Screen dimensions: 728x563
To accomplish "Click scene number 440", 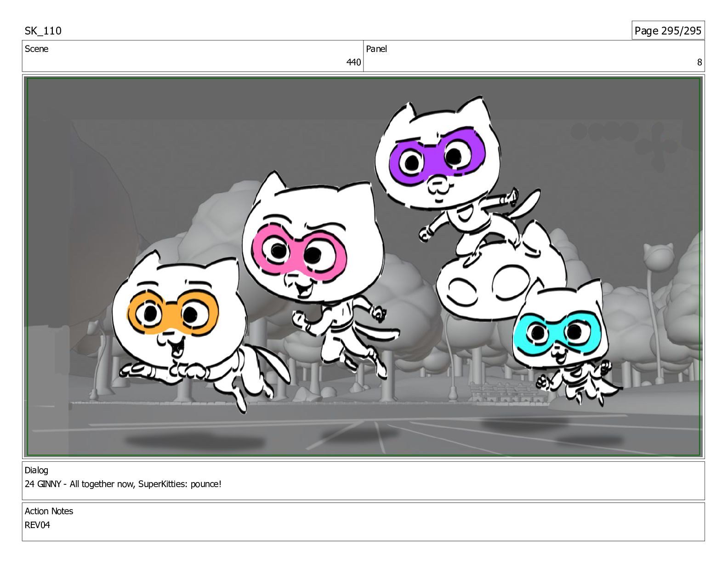I will (353, 62).
